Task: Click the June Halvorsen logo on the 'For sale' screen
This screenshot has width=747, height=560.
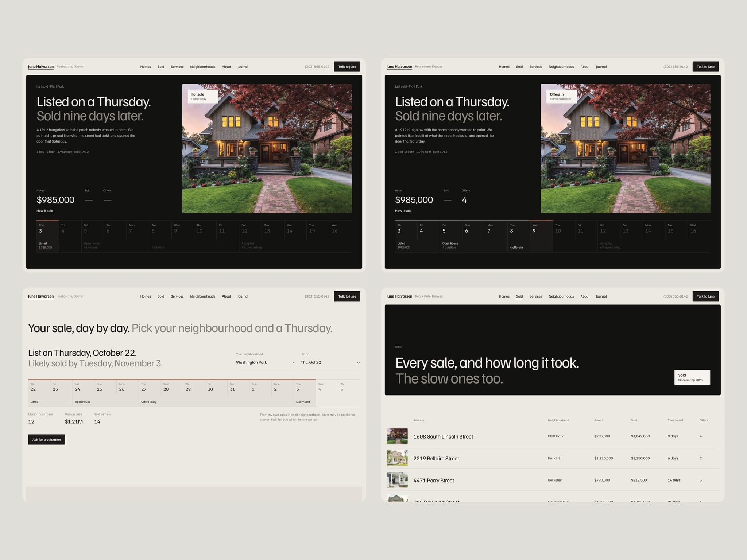Action: 41,67
